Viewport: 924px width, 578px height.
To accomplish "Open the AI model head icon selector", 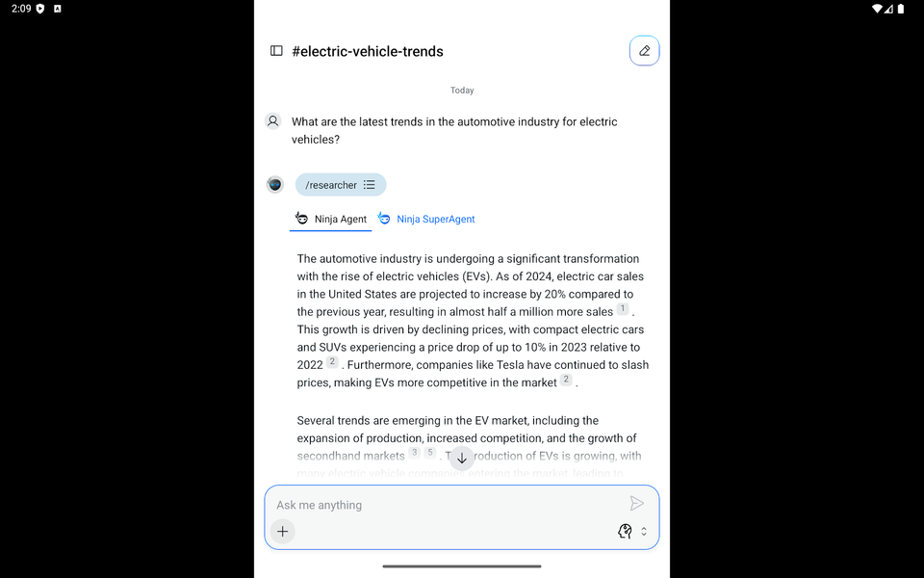I will [x=625, y=532].
